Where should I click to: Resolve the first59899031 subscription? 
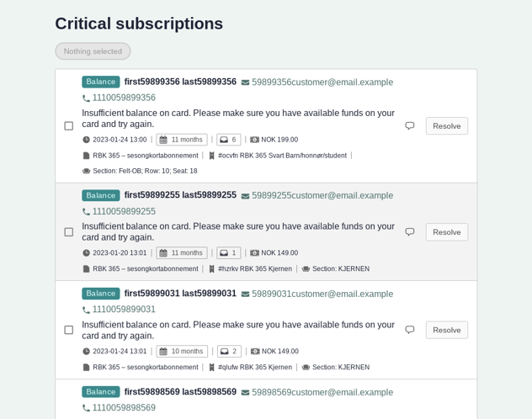click(446, 330)
